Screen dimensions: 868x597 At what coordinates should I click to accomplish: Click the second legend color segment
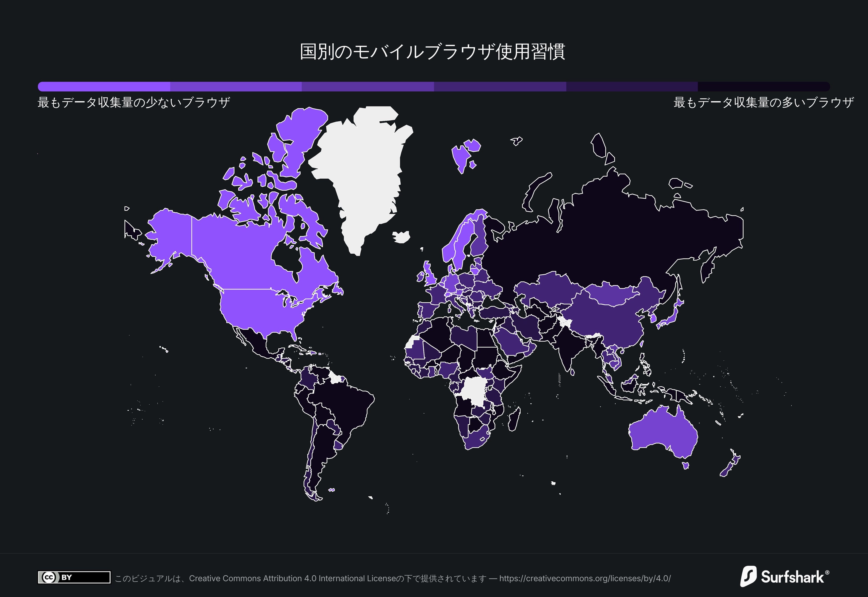pos(236,86)
